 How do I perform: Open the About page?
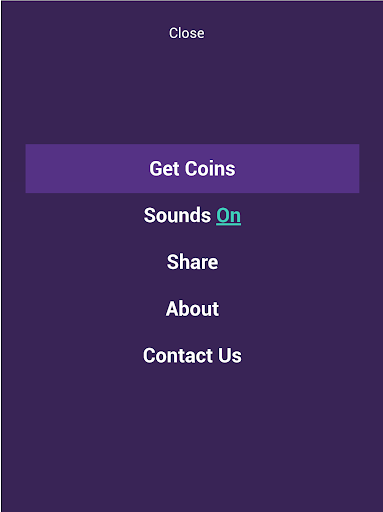click(x=192, y=309)
